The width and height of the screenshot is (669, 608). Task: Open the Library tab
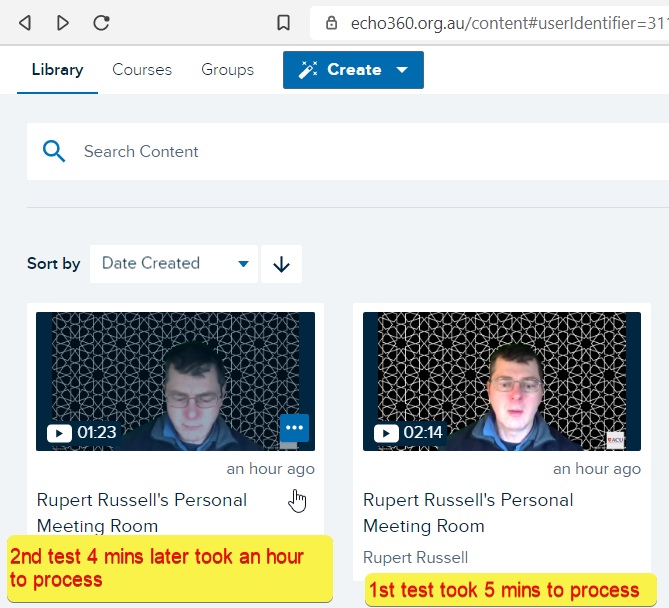click(x=58, y=70)
